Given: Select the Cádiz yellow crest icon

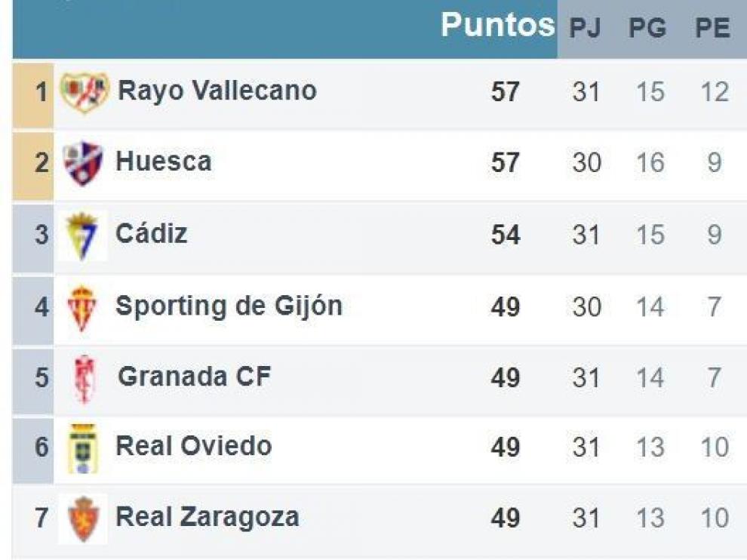Looking at the screenshot, I should [83, 236].
